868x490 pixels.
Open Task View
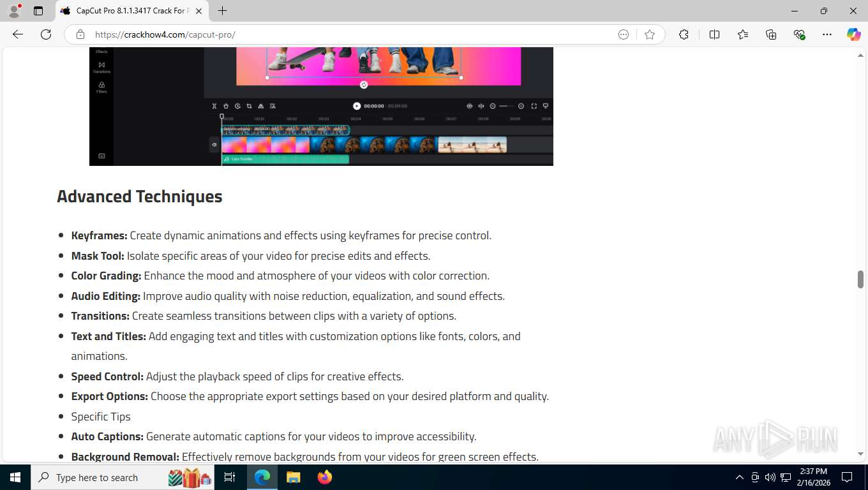pos(230,477)
